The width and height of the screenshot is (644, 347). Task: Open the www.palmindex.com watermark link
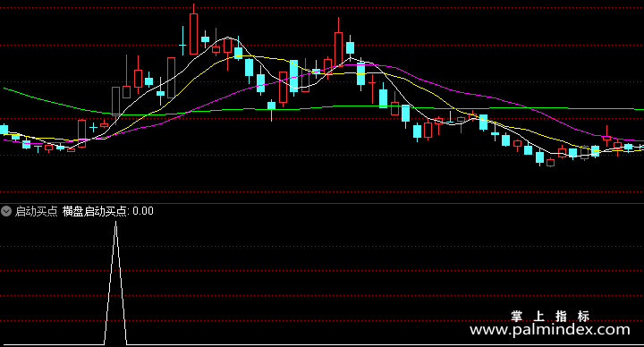pos(549,329)
